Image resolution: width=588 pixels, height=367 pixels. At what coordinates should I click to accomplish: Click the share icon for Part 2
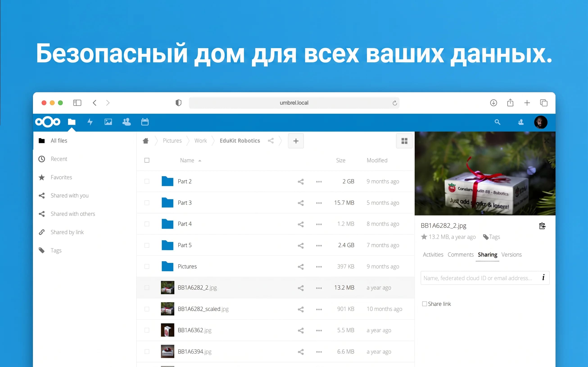coord(301,181)
